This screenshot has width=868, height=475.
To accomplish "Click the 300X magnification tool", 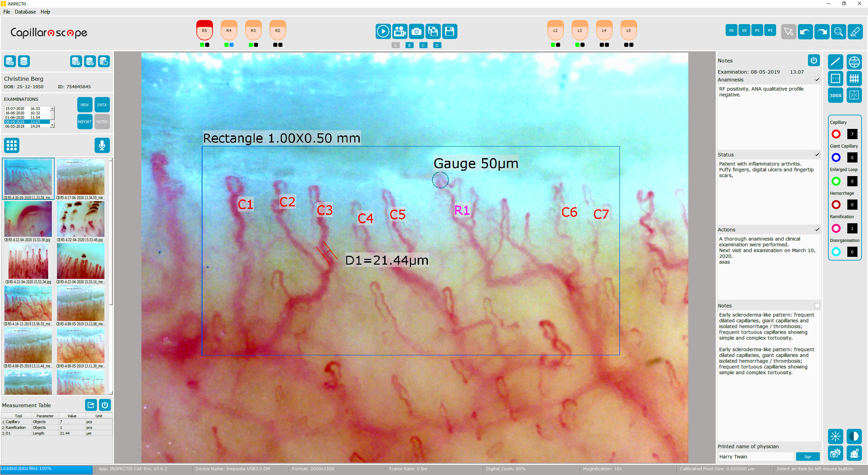I will tap(835, 95).
